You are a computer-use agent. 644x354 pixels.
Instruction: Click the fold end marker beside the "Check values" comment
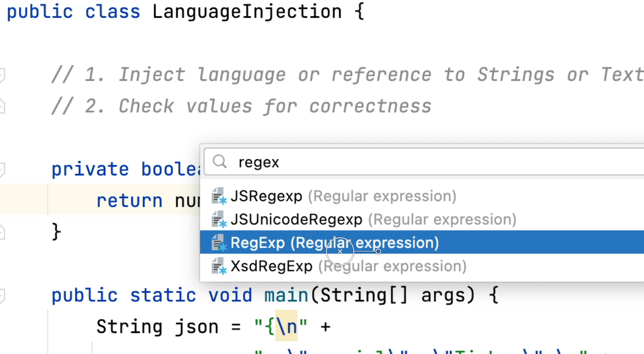2,107
